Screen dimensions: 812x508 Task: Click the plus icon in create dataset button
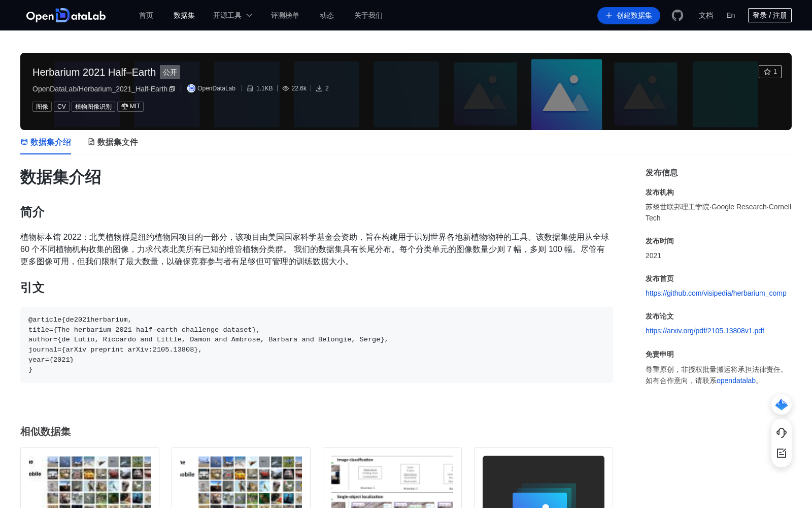click(609, 15)
